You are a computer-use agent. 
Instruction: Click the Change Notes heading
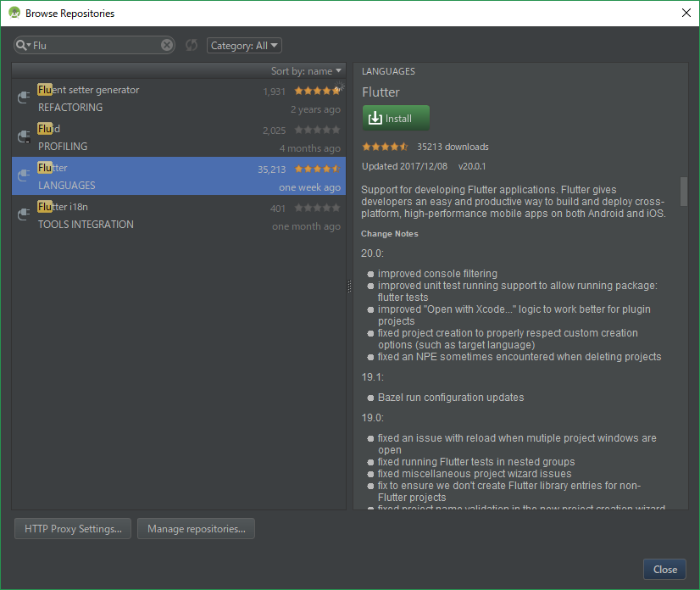(389, 234)
